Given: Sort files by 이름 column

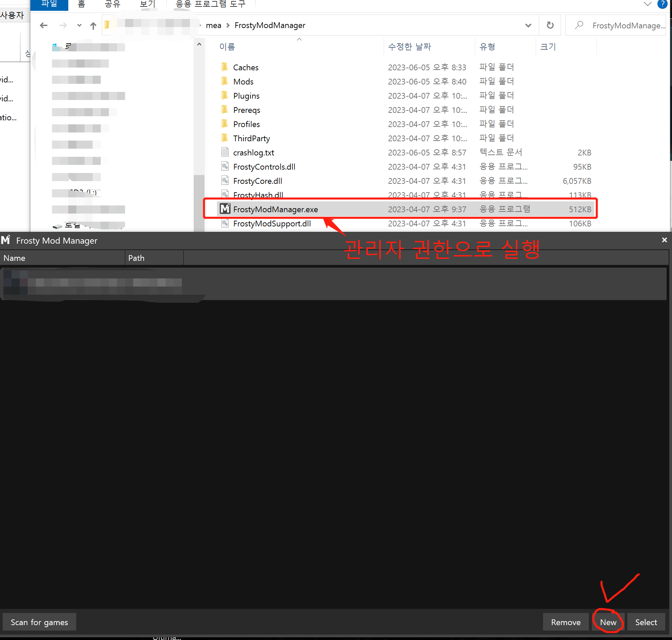Looking at the screenshot, I should [227, 47].
